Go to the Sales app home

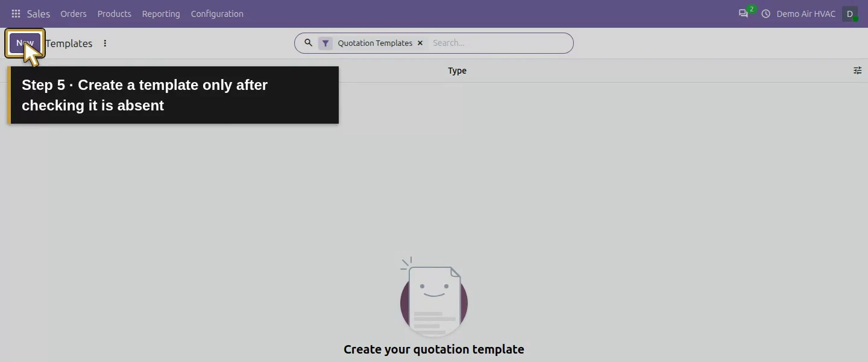click(x=39, y=13)
